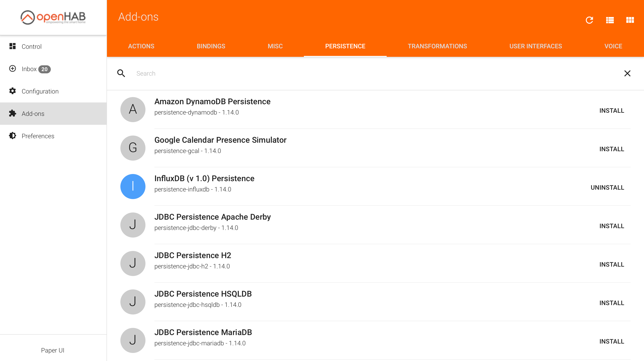Install JDBC Persistence H2
The height and width of the screenshot is (361, 644).
[612, 264]
